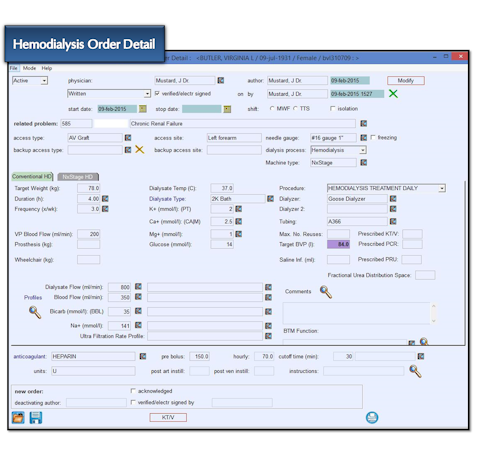Click the round blue print icon
The width and height of the screenshot is (477, 450).
click(x=372, y=418)
